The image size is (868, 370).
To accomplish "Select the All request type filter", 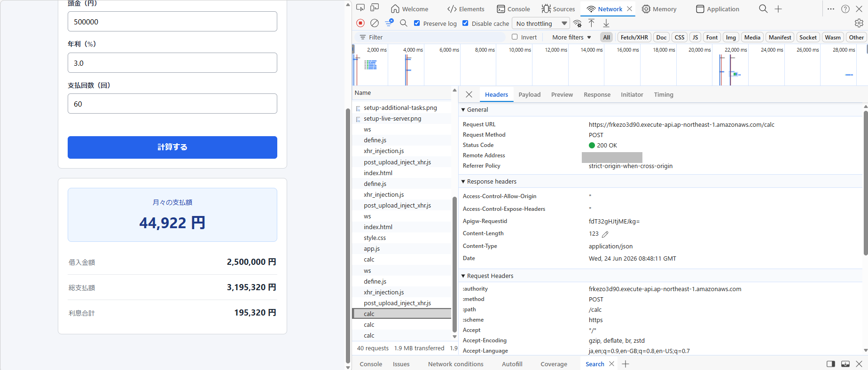I will [607, 37].
